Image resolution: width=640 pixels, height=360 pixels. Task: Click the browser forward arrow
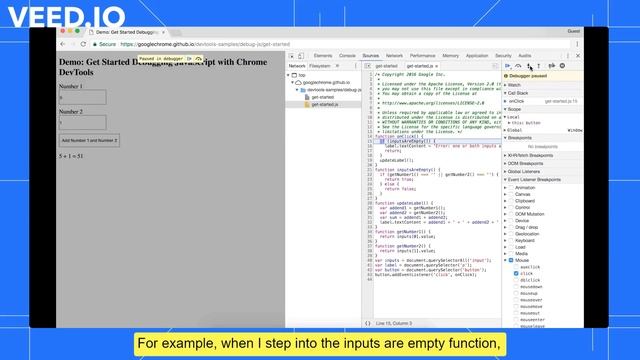73,44
